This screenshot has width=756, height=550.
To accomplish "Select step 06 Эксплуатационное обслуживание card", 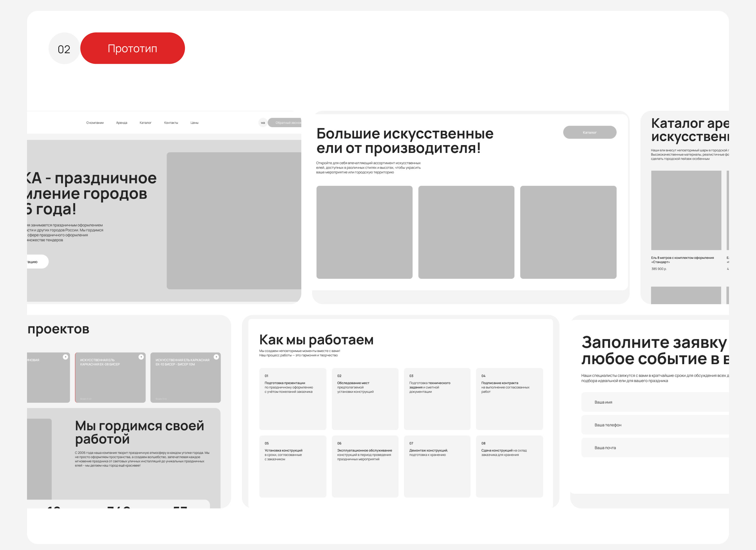I will tap(365, 466).
